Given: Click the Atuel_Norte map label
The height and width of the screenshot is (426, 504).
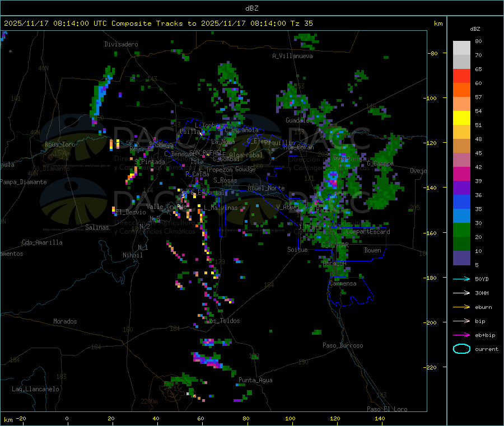Looking at the screenshot, I should (266, 188).
